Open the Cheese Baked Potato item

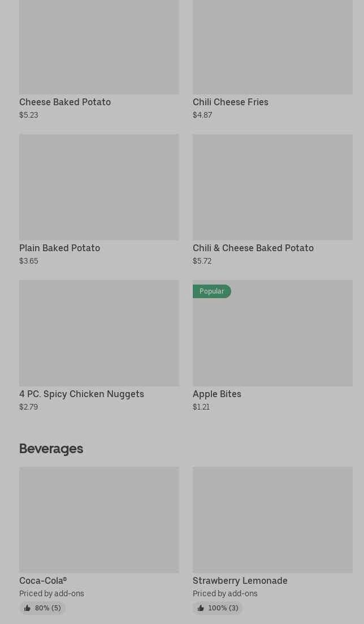click(65, 102)
